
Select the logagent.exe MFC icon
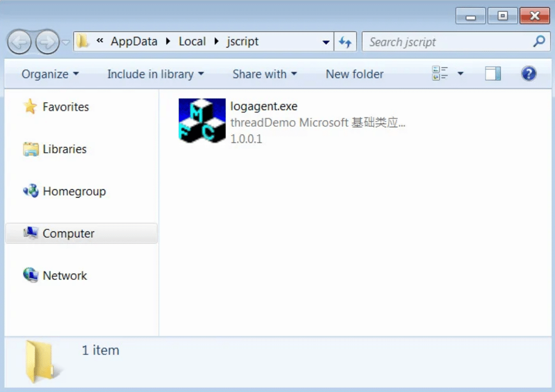tap(202, 121)
